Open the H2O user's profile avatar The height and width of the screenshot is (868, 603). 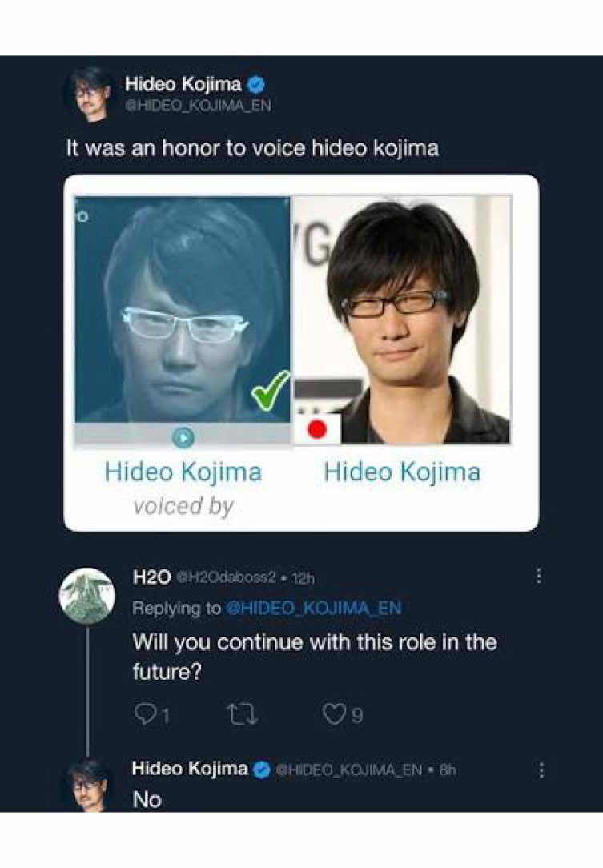87,596
